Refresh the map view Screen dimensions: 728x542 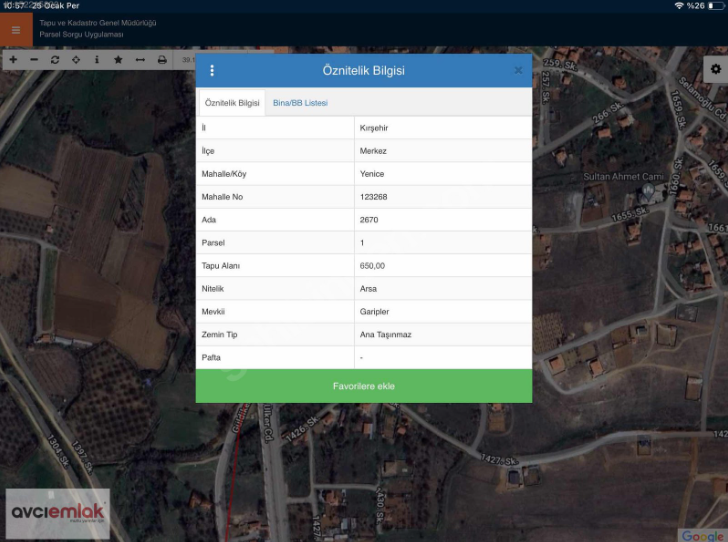pos(55,60)
